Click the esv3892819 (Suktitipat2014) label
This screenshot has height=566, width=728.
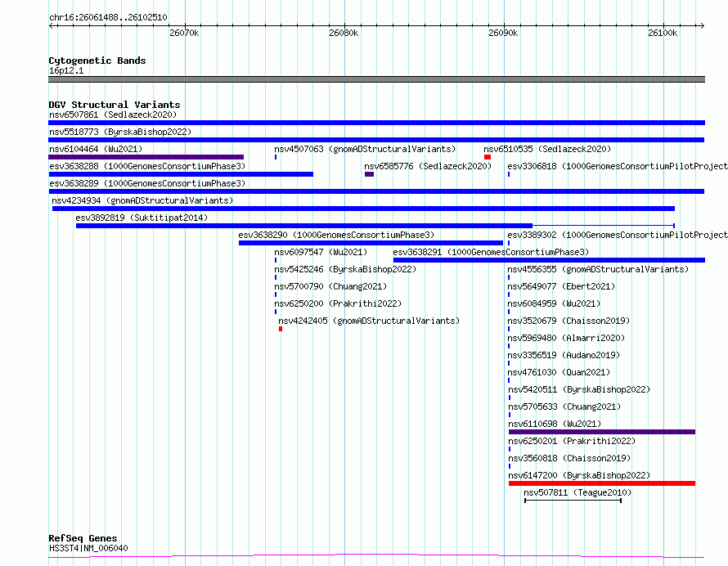[x=142, y=218]
